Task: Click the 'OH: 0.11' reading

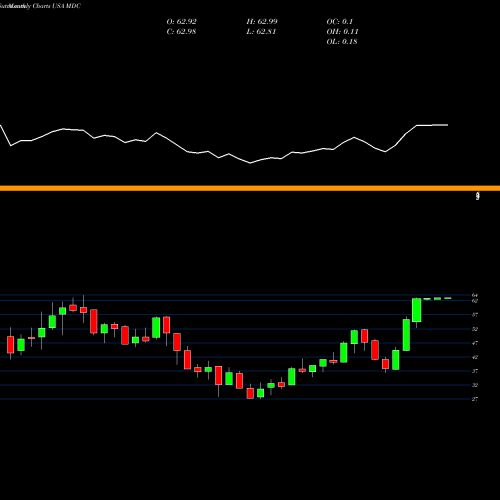Action: coord(342,32)
